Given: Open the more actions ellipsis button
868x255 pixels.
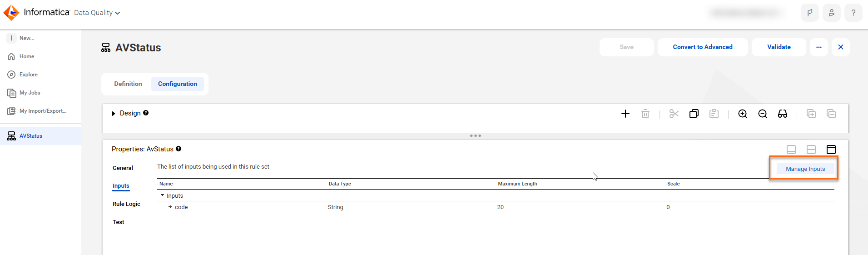Looking at the screenshot, I should click(x=818, y=47).
